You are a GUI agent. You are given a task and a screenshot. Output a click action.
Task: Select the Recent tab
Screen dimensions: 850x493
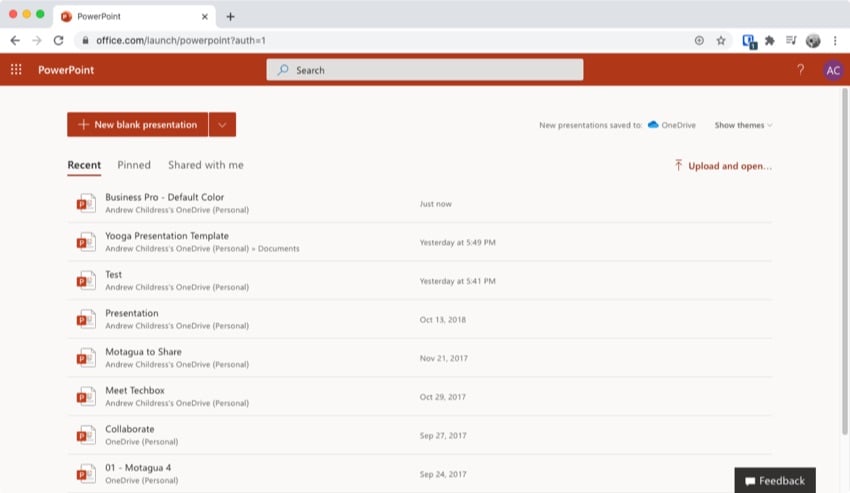coord(84,165)
